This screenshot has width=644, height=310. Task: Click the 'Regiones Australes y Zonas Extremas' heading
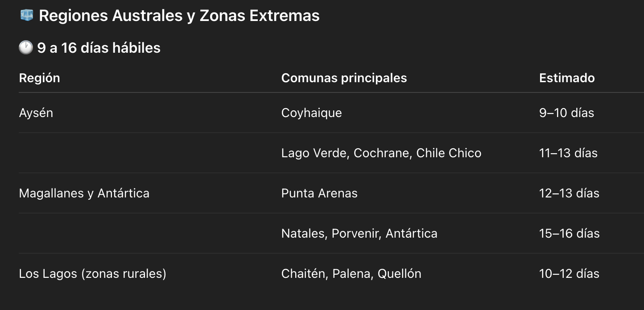(179, 16)
